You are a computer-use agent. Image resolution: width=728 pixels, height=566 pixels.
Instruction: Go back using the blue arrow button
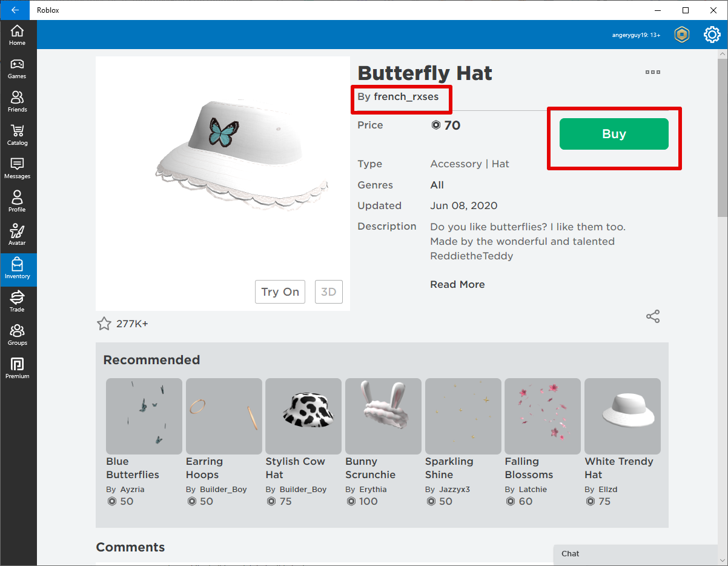[x=15, y=10]
